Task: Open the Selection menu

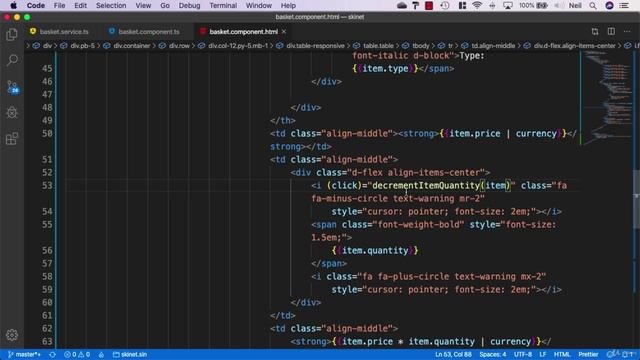Action: tap(111, 5)
